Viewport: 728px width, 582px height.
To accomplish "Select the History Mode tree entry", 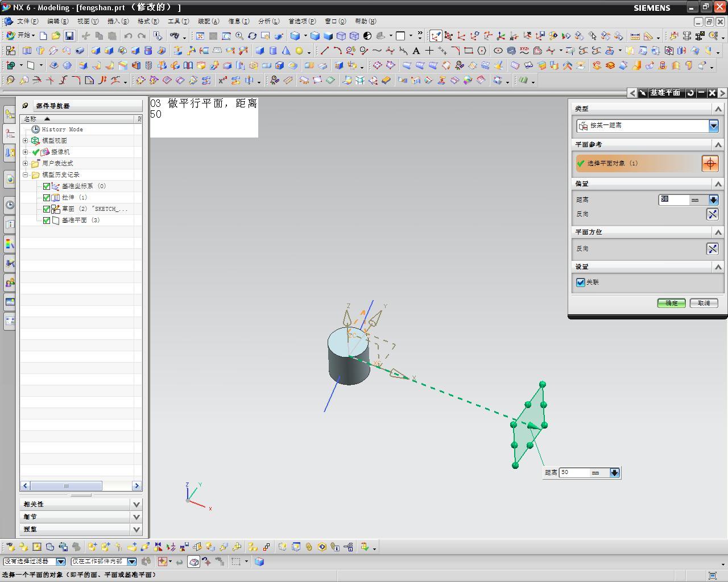I will (x=62, y=130).
